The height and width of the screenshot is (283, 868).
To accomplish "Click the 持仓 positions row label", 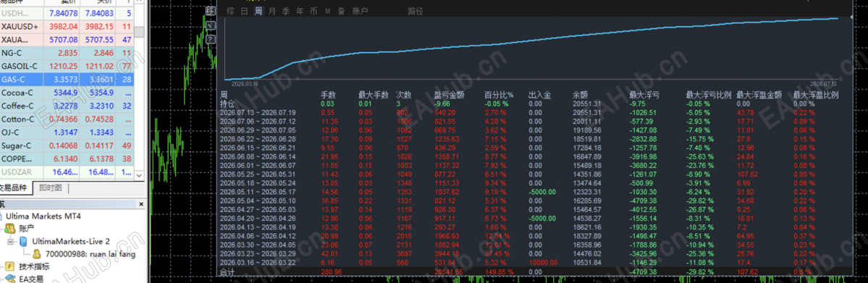I will tap(227, 104).
